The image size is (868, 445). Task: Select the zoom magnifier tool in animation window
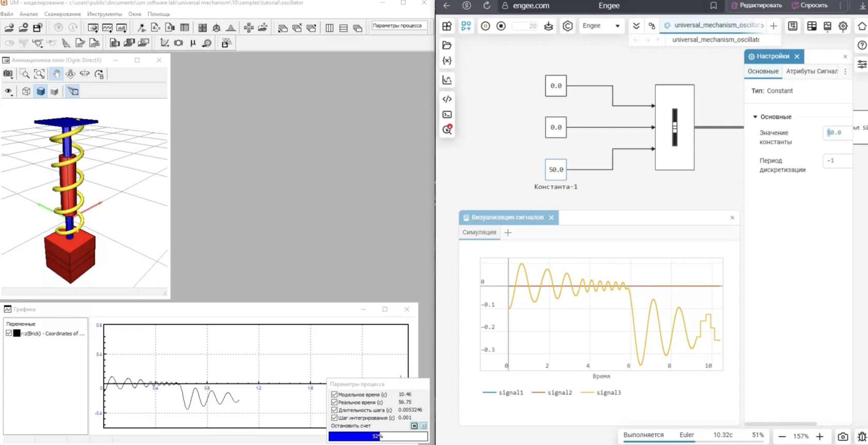(x=24, y=74)
